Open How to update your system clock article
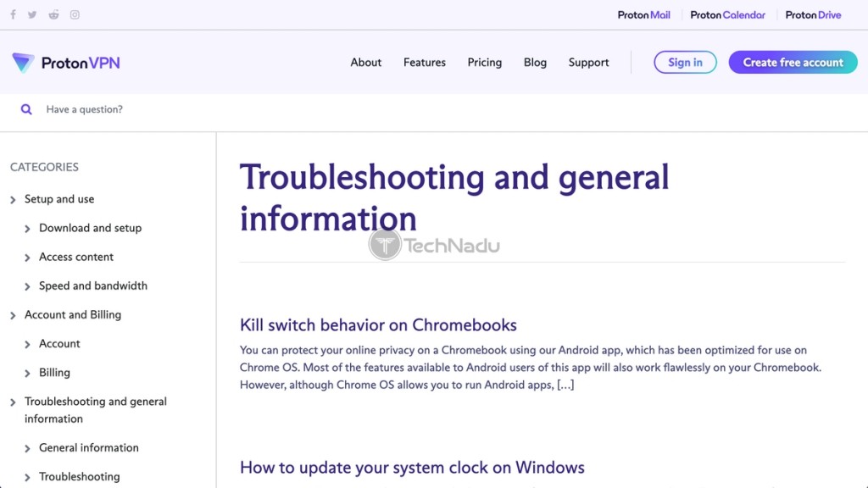Viewport: 868px width, 488px height. [x=412, y=468]
